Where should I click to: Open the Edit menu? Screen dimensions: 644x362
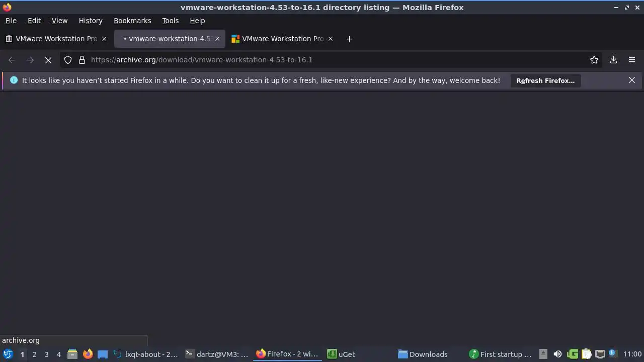click(x=34, y=21)
